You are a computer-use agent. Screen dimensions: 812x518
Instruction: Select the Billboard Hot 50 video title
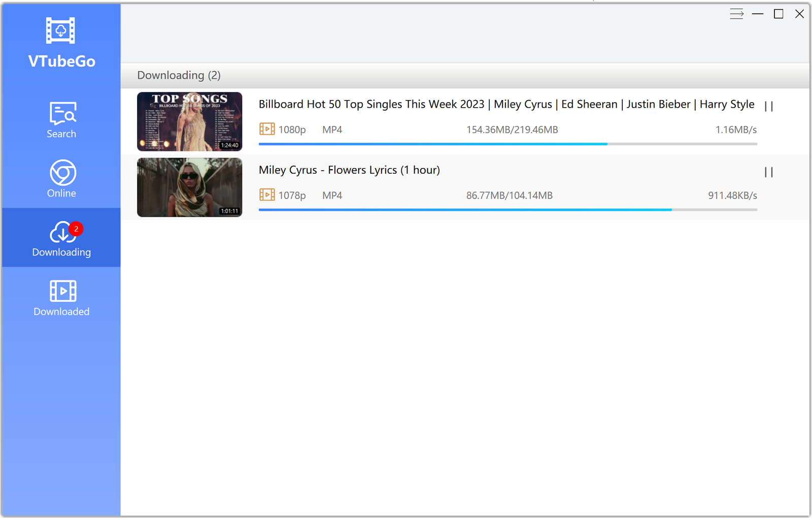point(506,104)
